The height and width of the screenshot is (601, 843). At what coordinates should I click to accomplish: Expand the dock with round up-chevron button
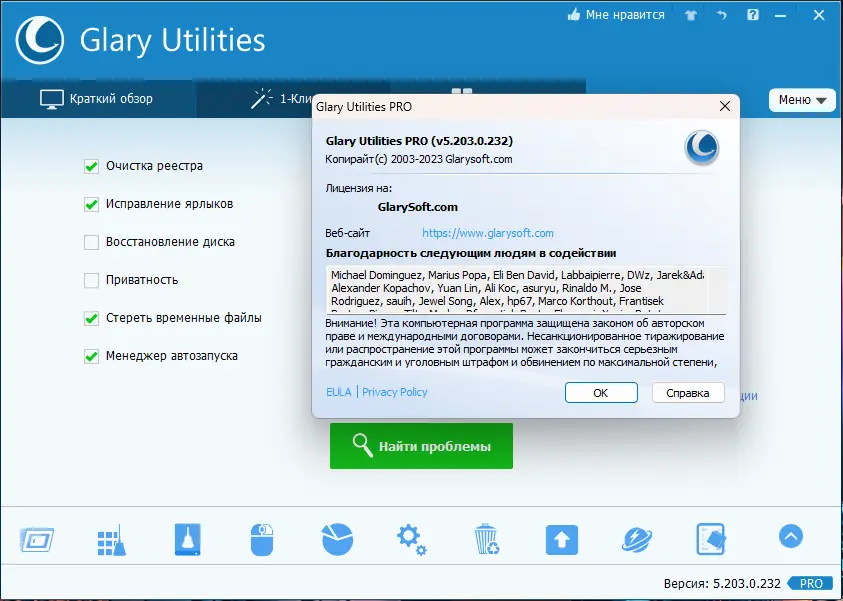(x=790, y=536)
